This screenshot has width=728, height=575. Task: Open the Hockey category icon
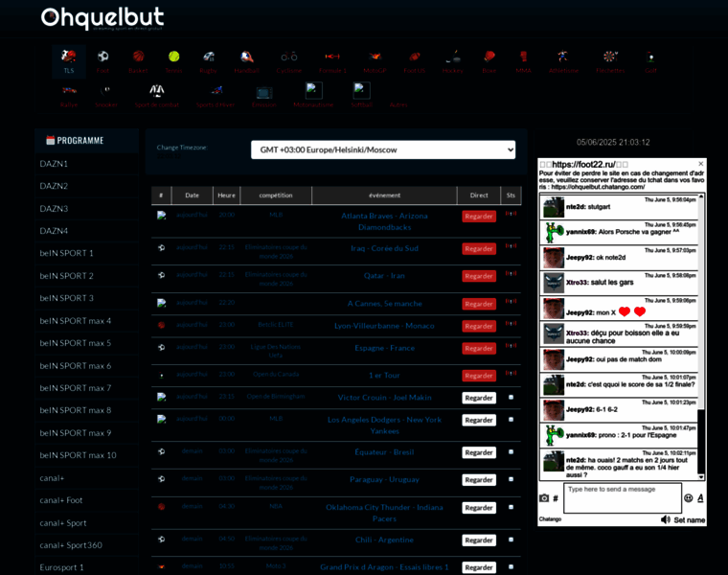click(x=453, y=57)
